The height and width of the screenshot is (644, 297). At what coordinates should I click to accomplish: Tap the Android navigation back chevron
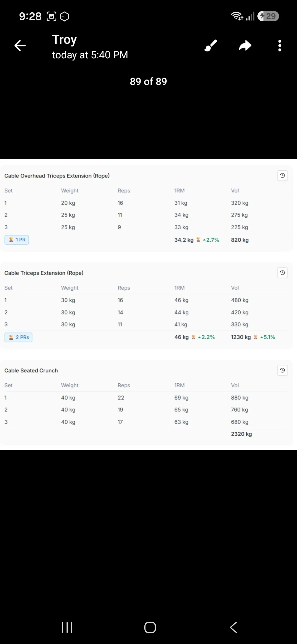(233, 627)
